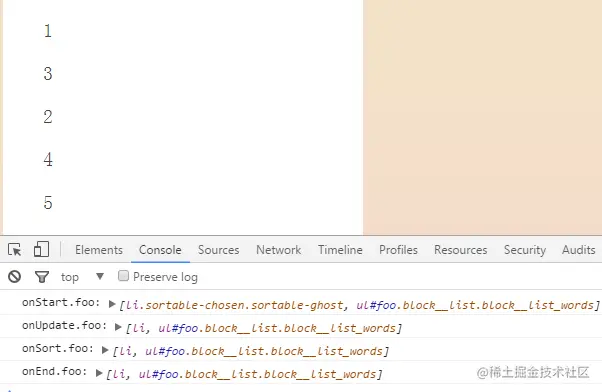Open the Resources tab
602x392 pixels.
coord(460,250)
